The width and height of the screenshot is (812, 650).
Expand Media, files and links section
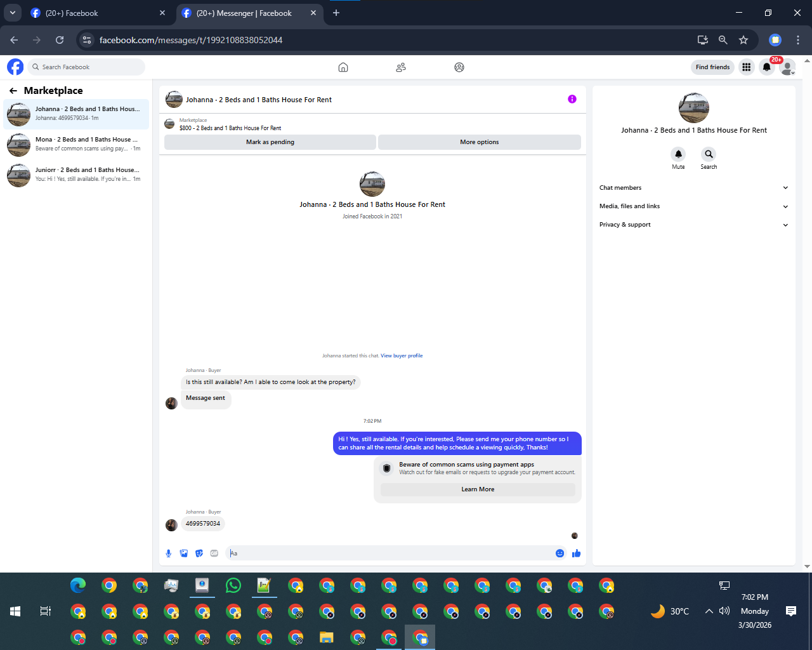coord(694,206)
